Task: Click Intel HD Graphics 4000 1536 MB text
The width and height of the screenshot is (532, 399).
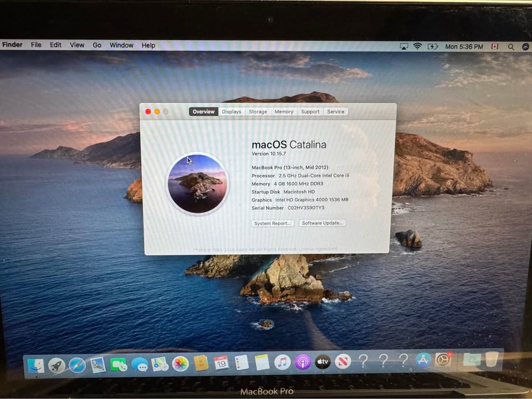Action: (312, 200)
